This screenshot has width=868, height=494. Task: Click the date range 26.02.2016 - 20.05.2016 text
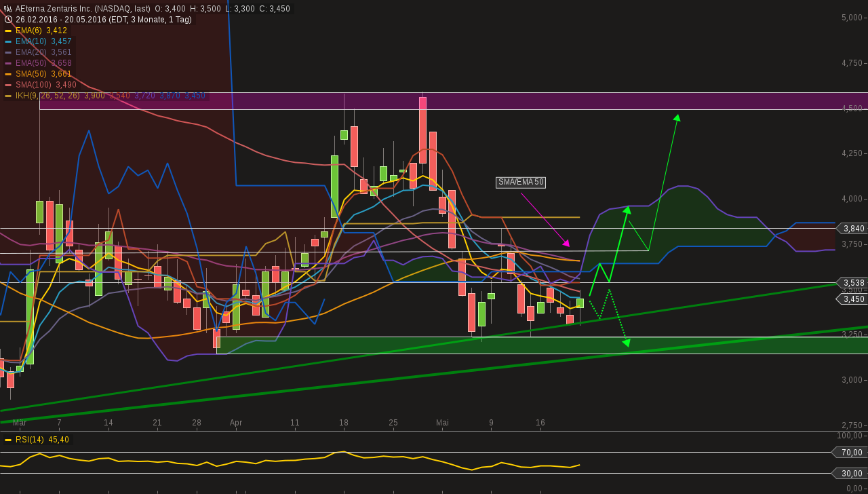point(61,20)
